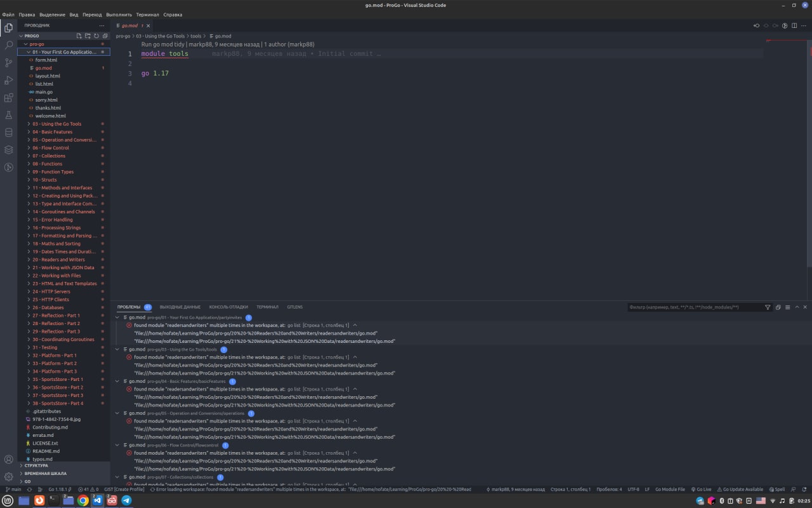Toggle problems view as table or tree

(x=788, y=307)
